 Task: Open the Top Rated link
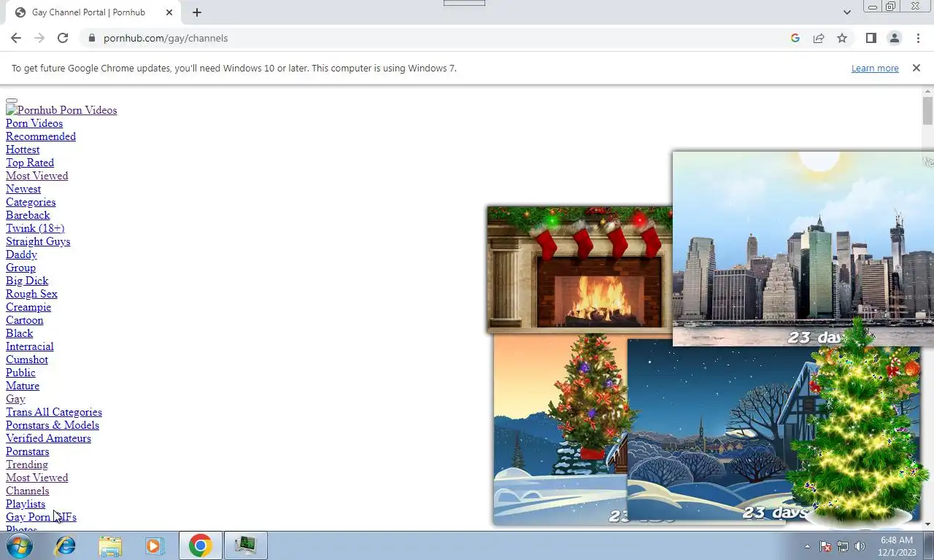30,163
